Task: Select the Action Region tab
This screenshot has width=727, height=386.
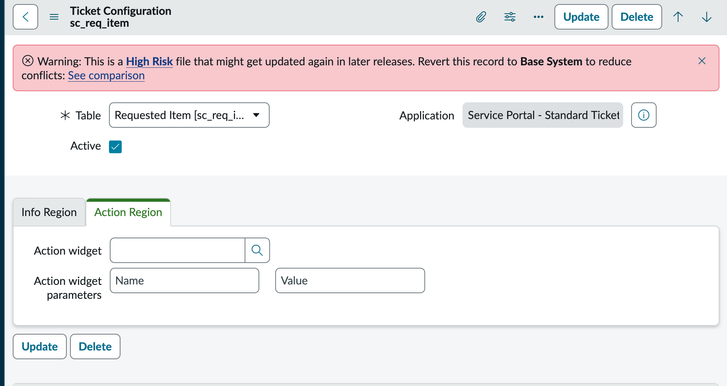Action: [128, 212]
